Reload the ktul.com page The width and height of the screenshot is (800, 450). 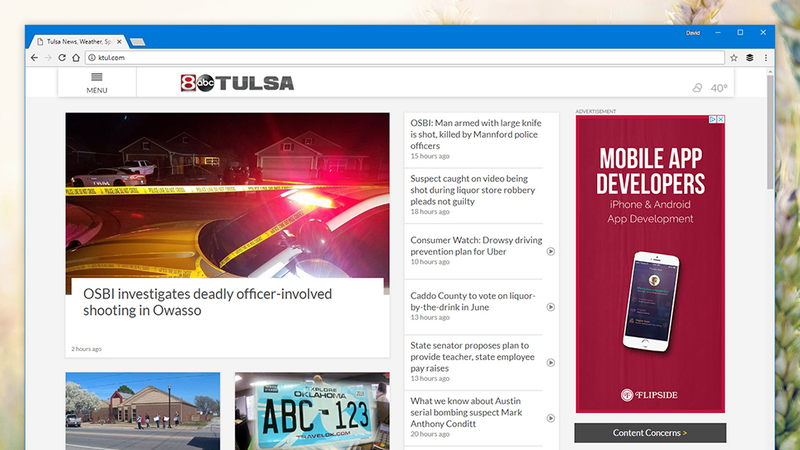(x=62, y=58)
